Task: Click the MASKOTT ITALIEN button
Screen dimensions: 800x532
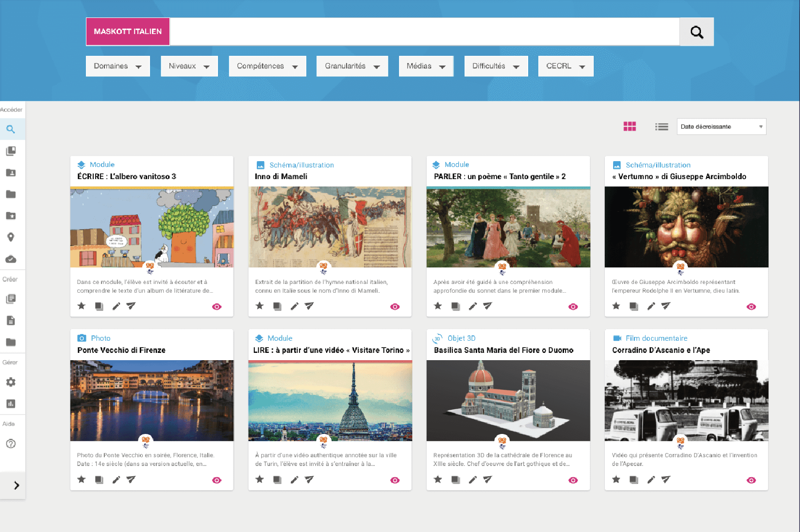Action: (128, 32)
